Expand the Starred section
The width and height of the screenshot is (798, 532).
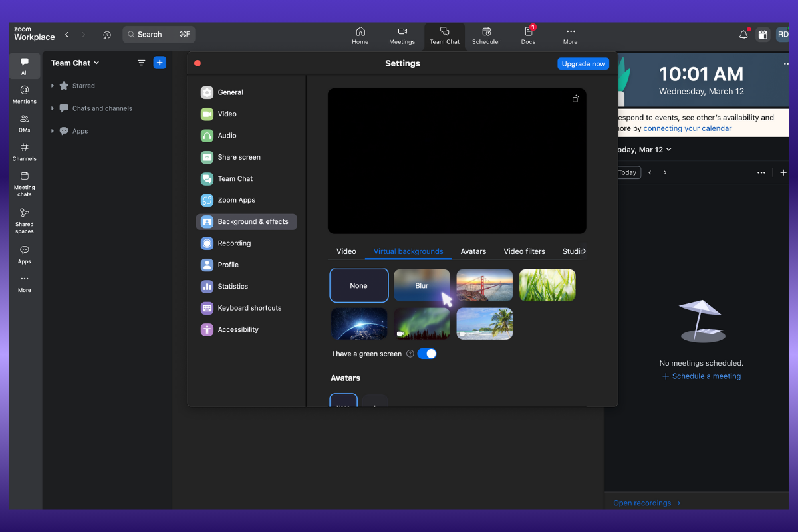[x=53, y=86]
